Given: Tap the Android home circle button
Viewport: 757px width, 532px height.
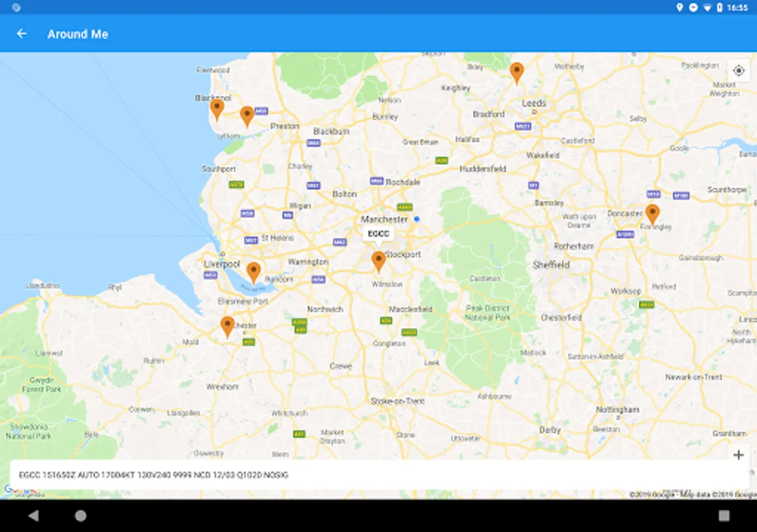Looking at the screenshot, I should pyautogui.click(x=80, y=515).
